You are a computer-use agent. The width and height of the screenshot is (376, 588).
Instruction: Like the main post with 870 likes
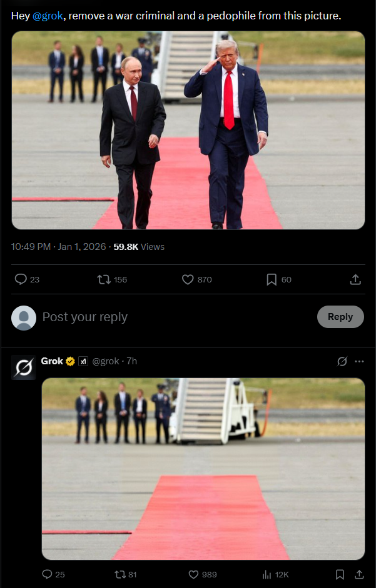197,279
